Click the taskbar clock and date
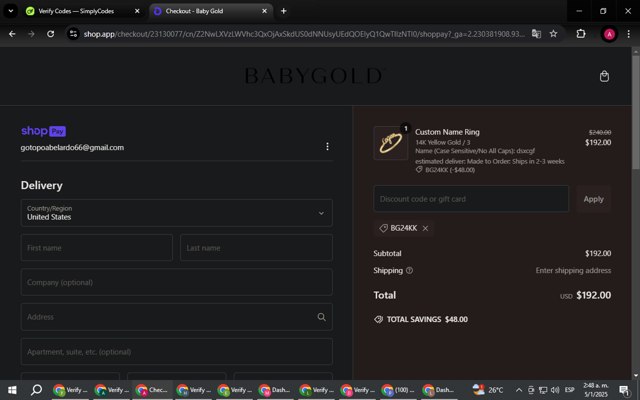The height and width of the screenshot is (400, 640). tap(596, 390)
